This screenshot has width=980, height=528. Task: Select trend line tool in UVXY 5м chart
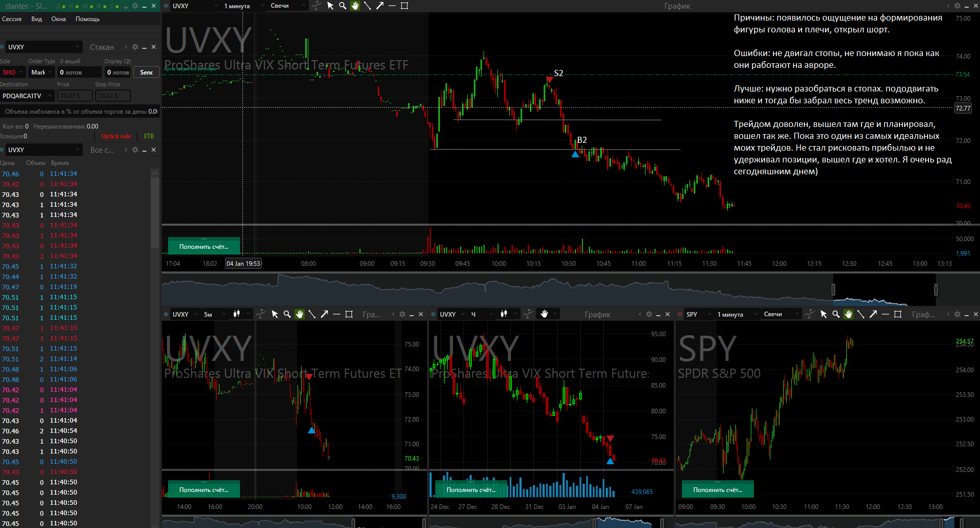312,314
